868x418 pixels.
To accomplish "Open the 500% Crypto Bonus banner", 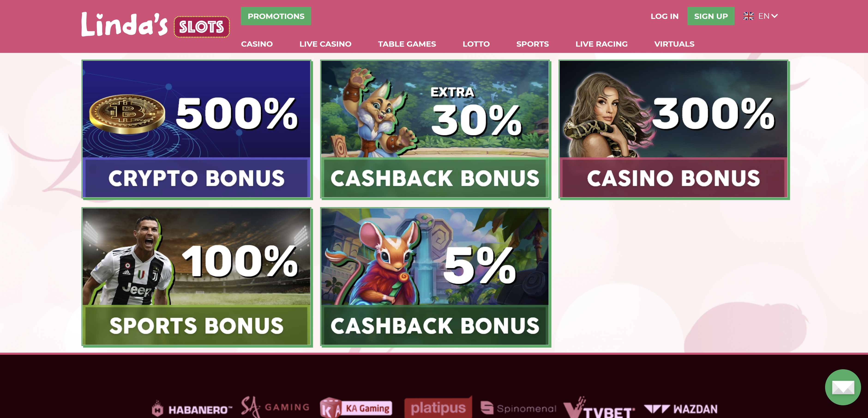I will pos(197,130).
